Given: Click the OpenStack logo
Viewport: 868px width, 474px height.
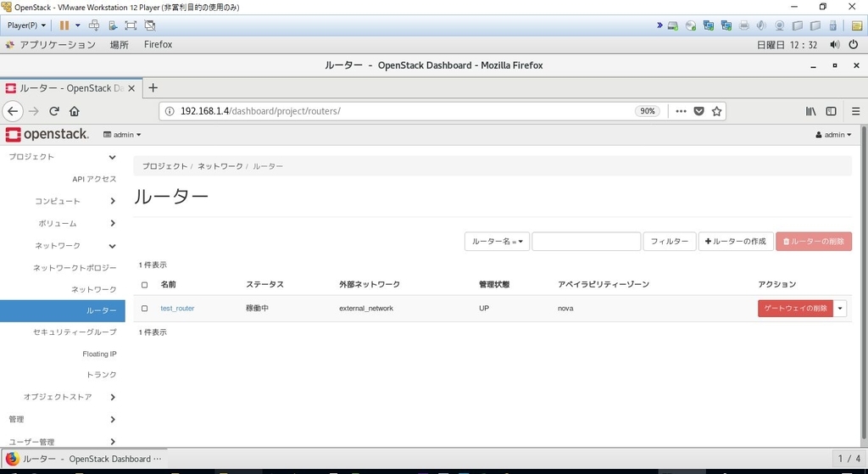Looking at the screenshot, I should (47, 134).
